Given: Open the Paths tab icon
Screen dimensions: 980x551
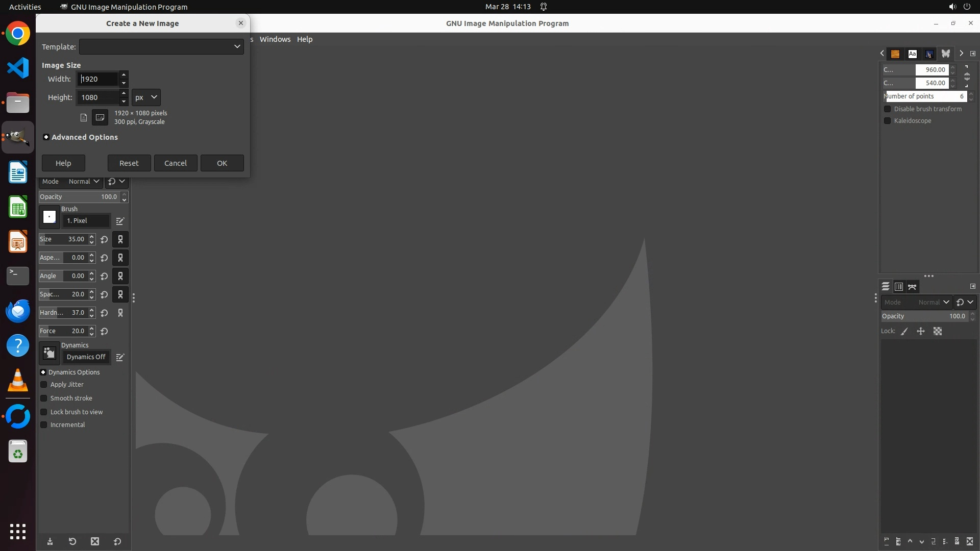Looking at the screenshot, I should (912, 287).
